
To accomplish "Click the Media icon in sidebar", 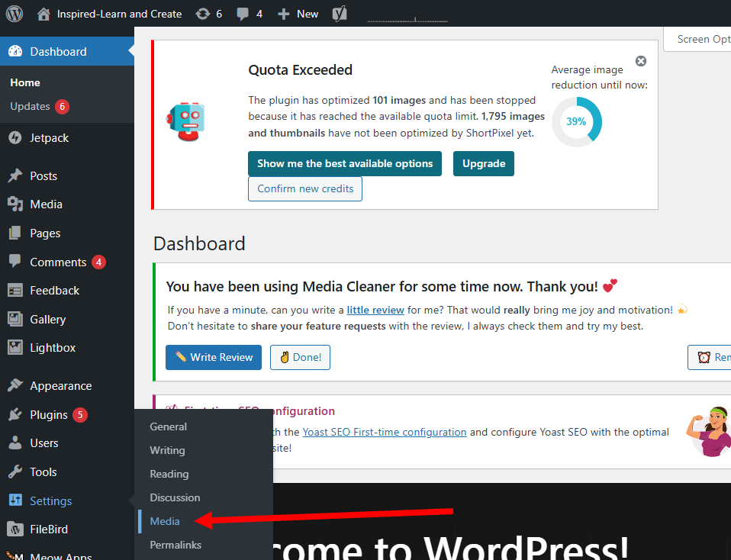I will (x=15, y=204).
